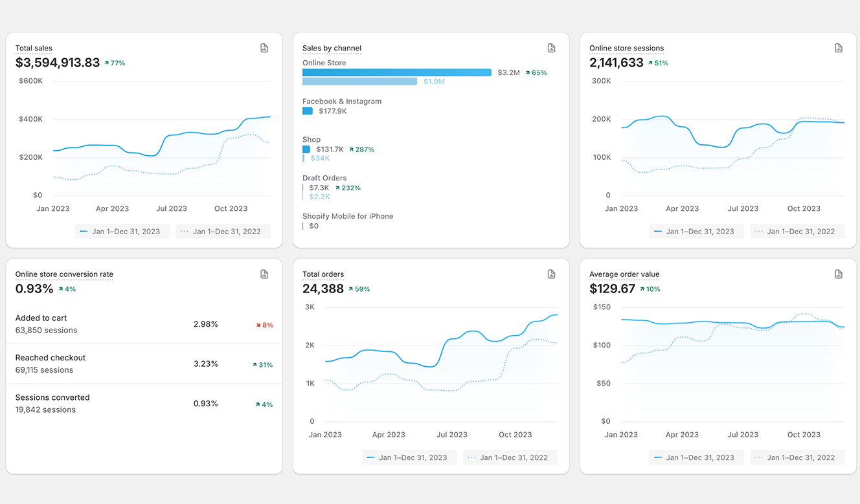This screenshot has height=504, width=860.
Task: Open the Sales by channel report icon
Action: 551,48
